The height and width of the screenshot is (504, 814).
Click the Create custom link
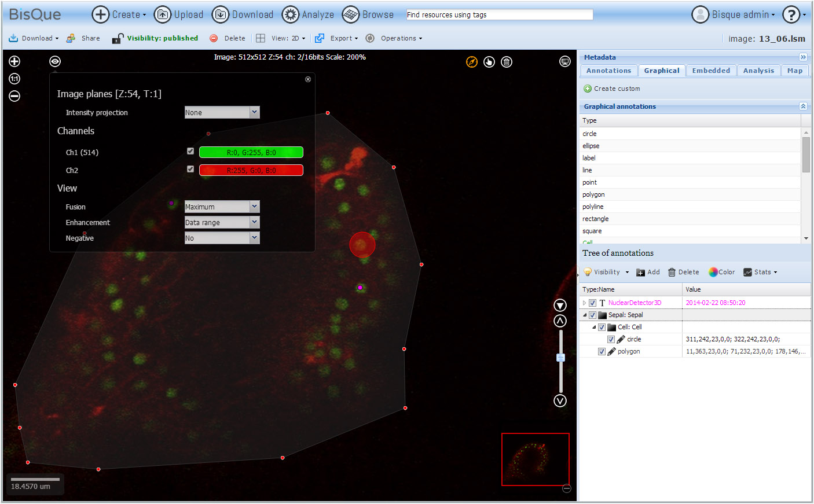point(617,89)
